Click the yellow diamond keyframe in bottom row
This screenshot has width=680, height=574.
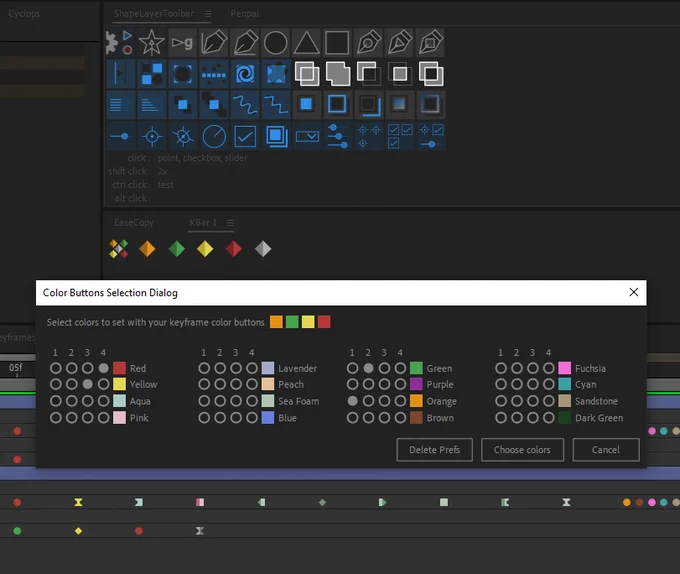[78, 531]
